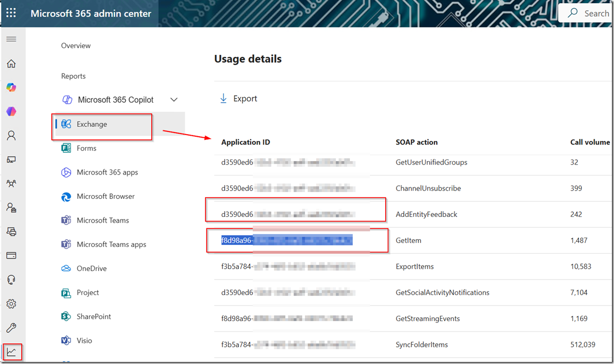
Task: Click the Exchange report icon
Action: coord(66,124)
